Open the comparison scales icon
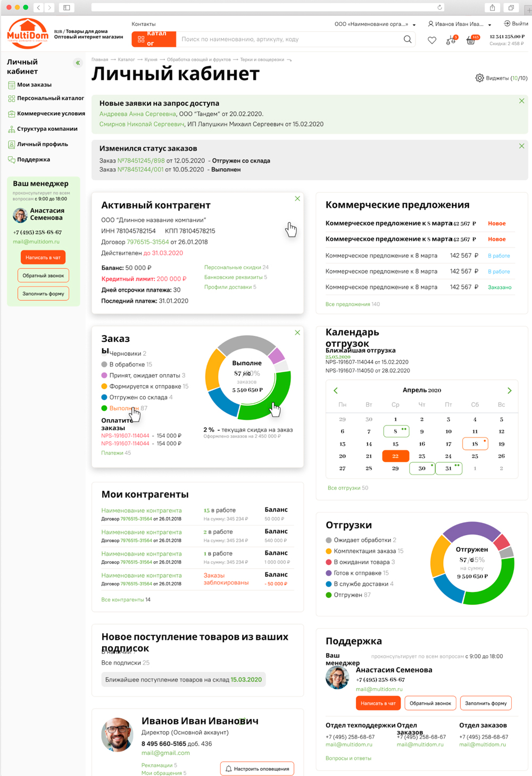The width and height of the screenshot is (532, 776). pyautogui.click(x=451, y=40)
